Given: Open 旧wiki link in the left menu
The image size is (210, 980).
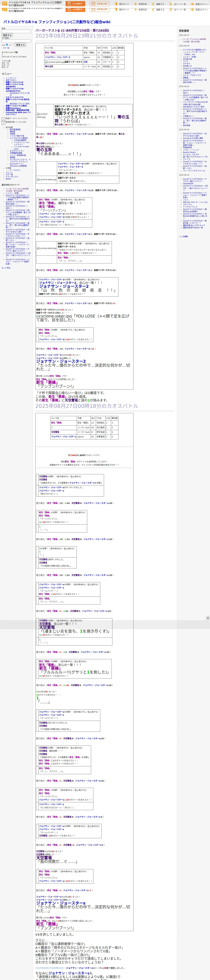Looking at the screenshot, I should pos(8,179).
